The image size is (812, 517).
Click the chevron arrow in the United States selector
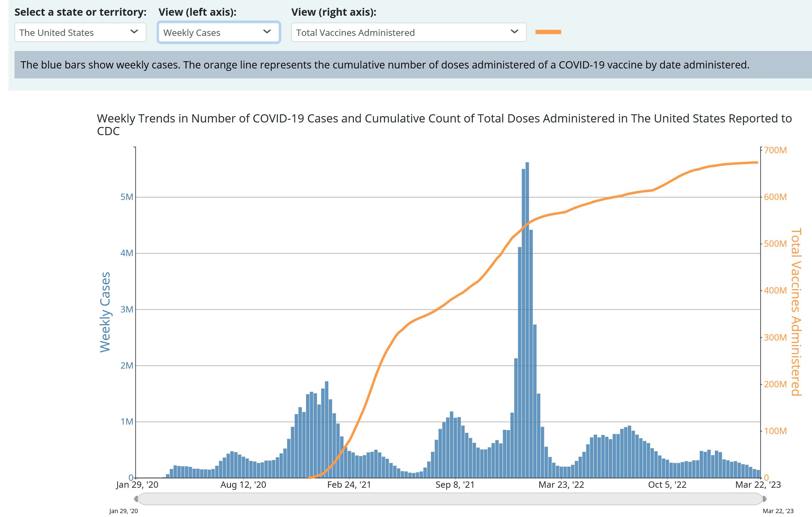click(134, 32)
